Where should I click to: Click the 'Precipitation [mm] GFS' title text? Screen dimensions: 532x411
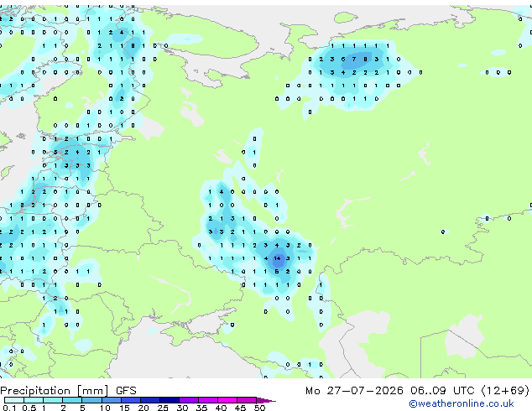pyautogui.click(x=68, y=391)
